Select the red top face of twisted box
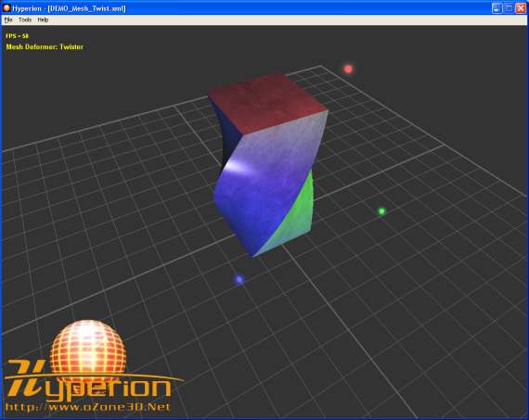This screenshot has height=420, width=529. (x=266, y=101)
